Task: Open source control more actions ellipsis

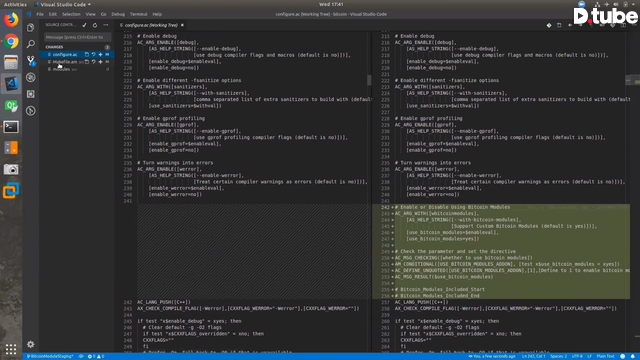Action: coord(106,25)
